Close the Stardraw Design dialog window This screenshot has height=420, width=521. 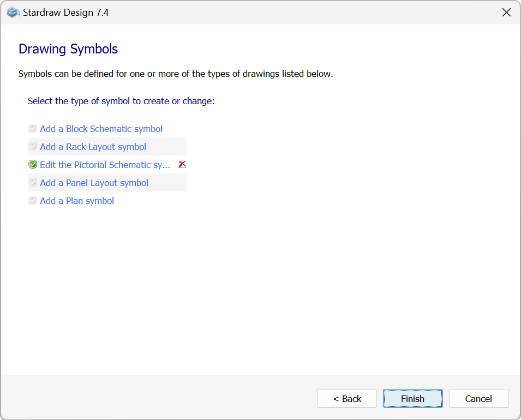pyautogui.click(x=506, y=13)
